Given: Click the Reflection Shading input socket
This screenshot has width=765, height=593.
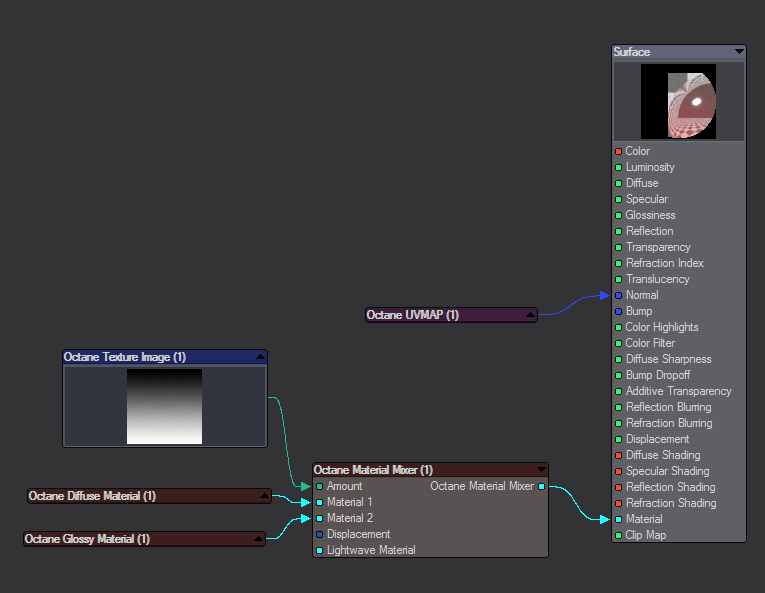Looking at the screenshot, I should coord(618,488).
